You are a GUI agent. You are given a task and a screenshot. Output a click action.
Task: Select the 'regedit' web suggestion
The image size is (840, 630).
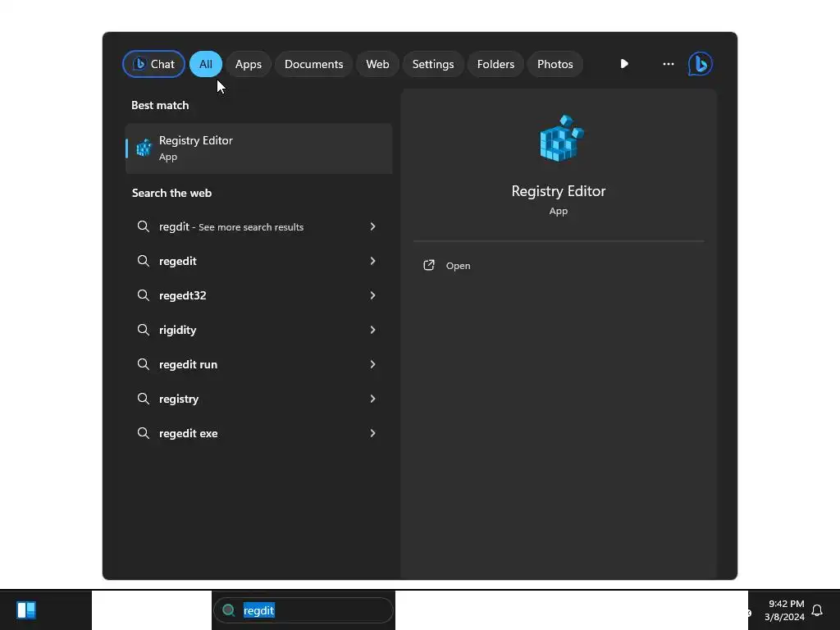tap(258, 261)
